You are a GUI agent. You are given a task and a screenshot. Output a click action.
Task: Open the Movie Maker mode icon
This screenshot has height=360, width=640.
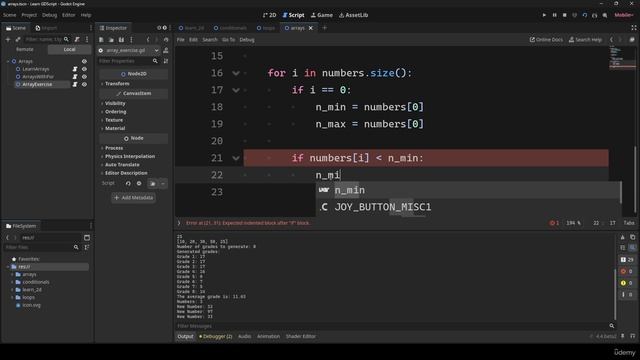(605, 15)
